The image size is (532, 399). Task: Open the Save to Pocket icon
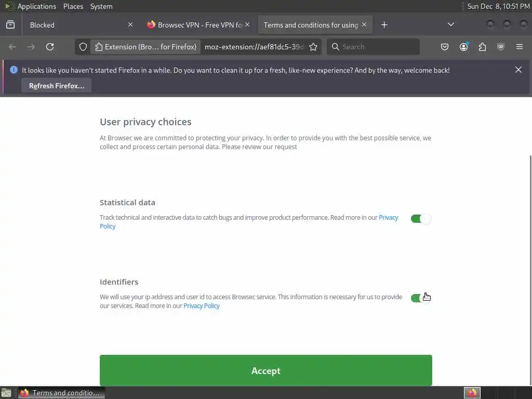(445, 47)
